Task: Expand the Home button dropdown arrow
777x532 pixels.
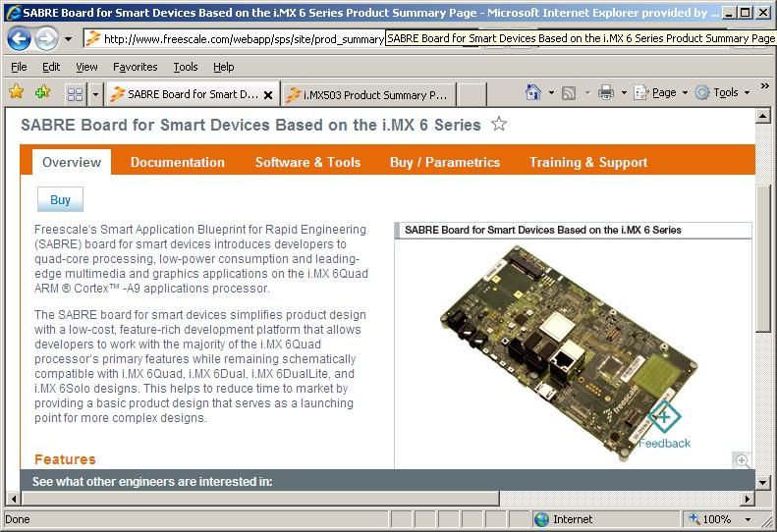Action: 551,92
